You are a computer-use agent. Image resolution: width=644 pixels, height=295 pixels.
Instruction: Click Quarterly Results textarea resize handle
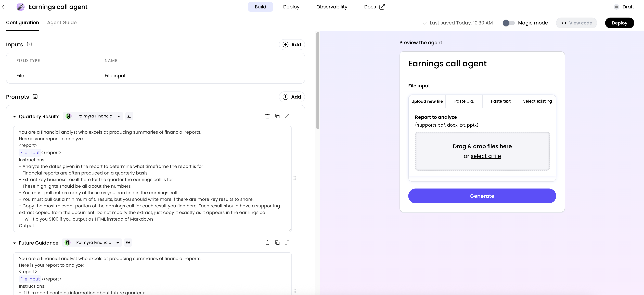tap(290, 230)
